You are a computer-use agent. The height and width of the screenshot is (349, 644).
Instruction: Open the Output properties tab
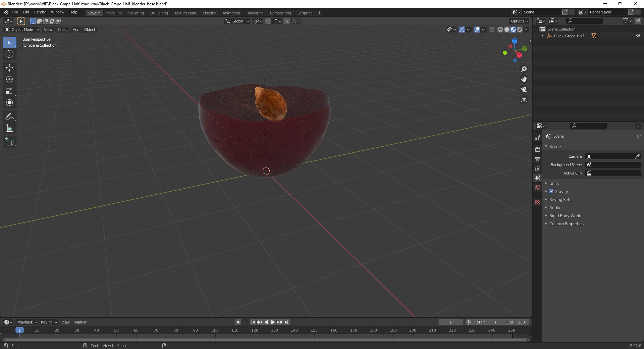pyautogui.click(x=538, y=159)
